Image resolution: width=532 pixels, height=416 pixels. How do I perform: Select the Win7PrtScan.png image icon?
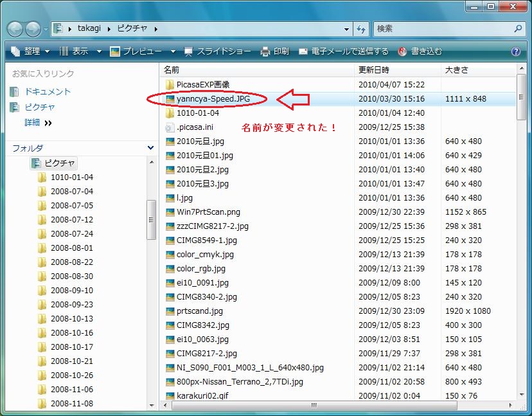click(170, 212)
